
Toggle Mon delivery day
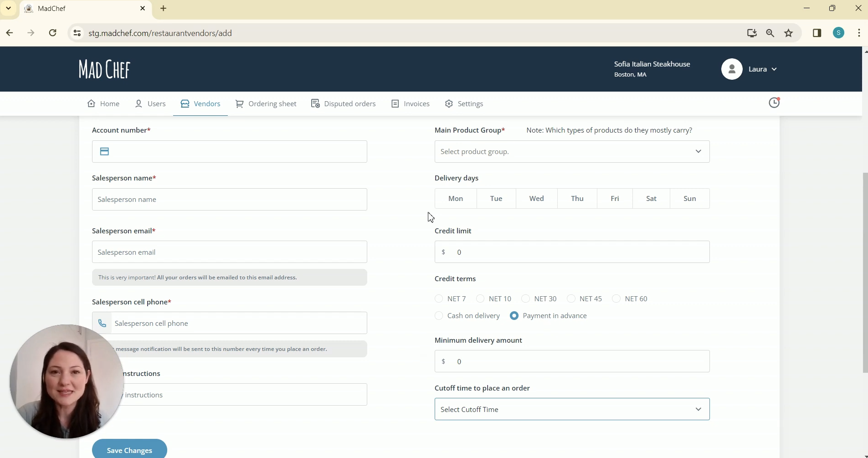[x=456, y=199]
